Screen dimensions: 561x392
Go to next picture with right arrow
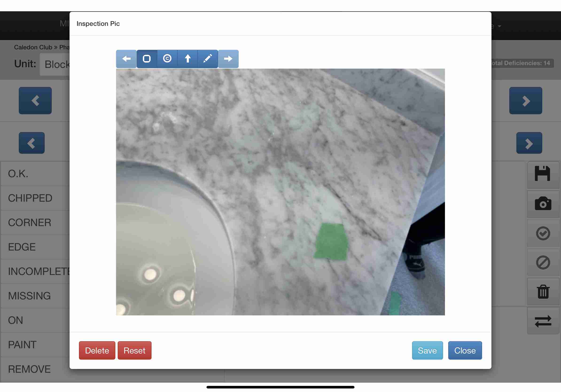tap(228, 59)
